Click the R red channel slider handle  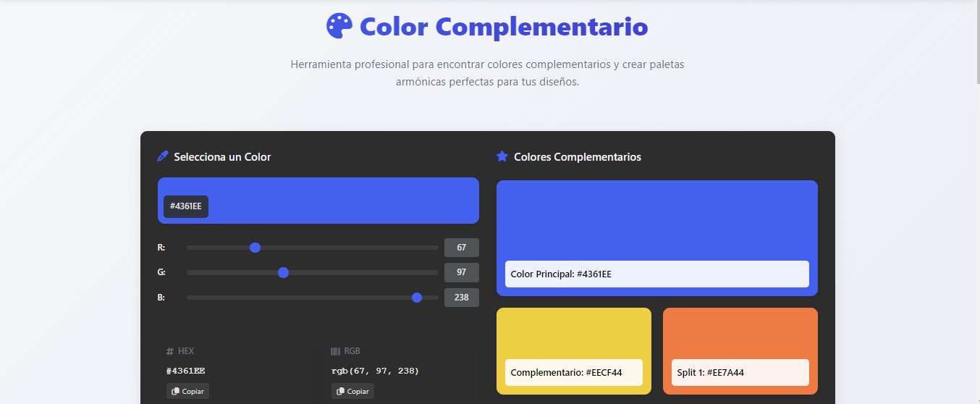[255, 248]
